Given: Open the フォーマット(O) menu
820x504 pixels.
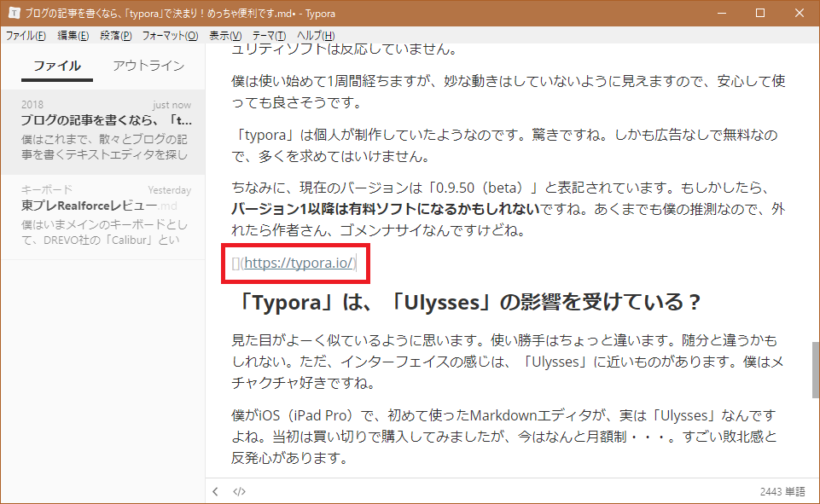Looking at the screenshot, I should [170, 36].
